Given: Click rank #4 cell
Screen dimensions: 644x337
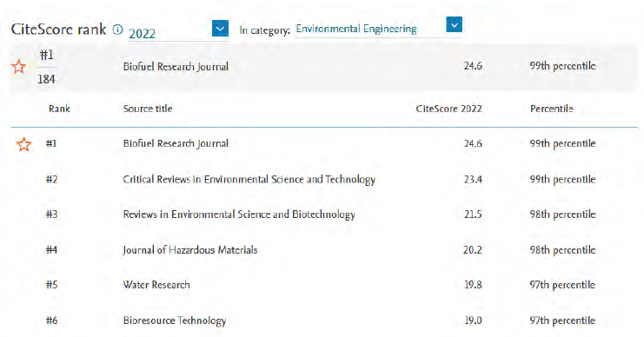Looking at the screenshot, I should tap(52, 250).
